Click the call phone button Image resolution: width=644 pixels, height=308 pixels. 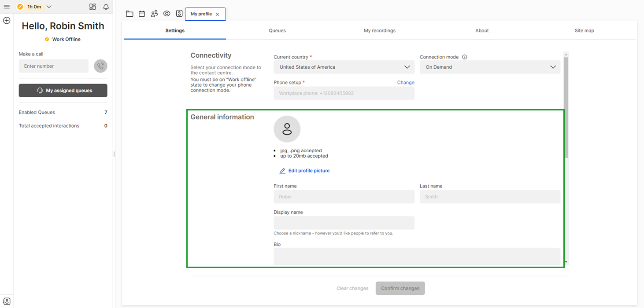click(100, 66)
